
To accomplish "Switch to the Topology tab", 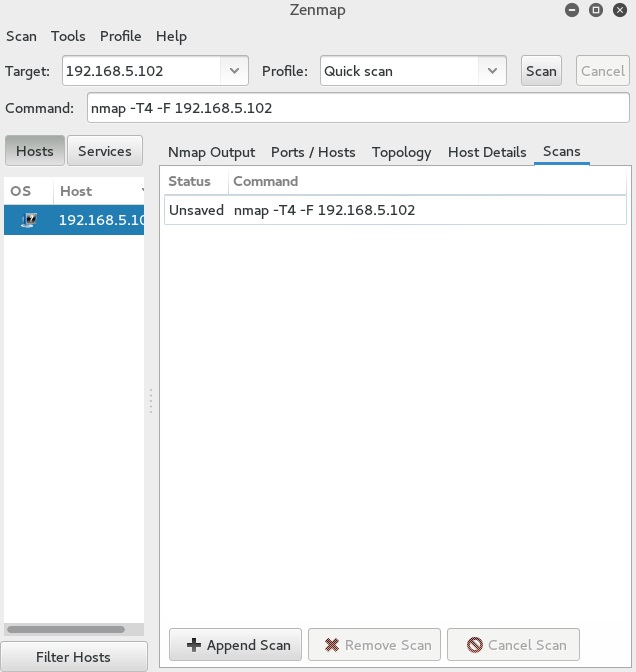I will pos(402,152).
